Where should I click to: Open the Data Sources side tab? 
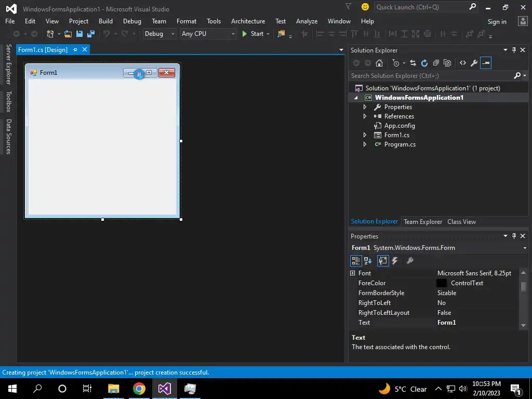coord(9,137)
